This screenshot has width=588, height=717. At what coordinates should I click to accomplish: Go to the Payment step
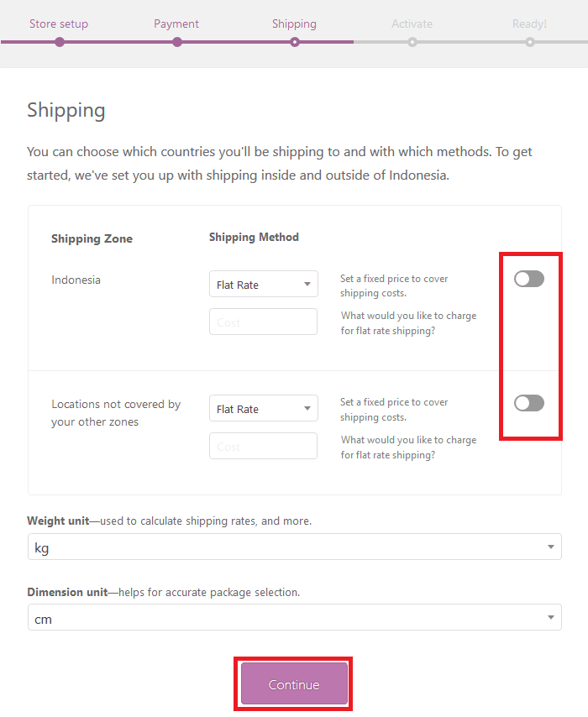176,24
